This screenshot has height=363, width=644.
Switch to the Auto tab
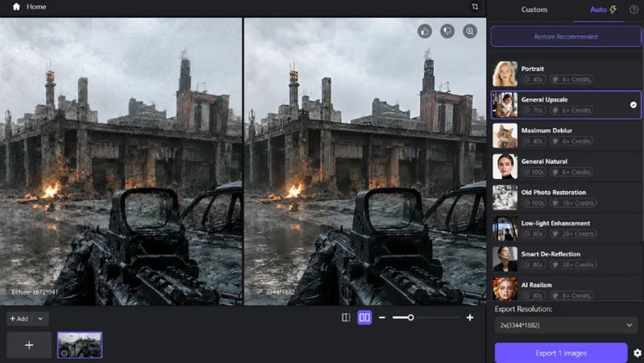[598, 10]
